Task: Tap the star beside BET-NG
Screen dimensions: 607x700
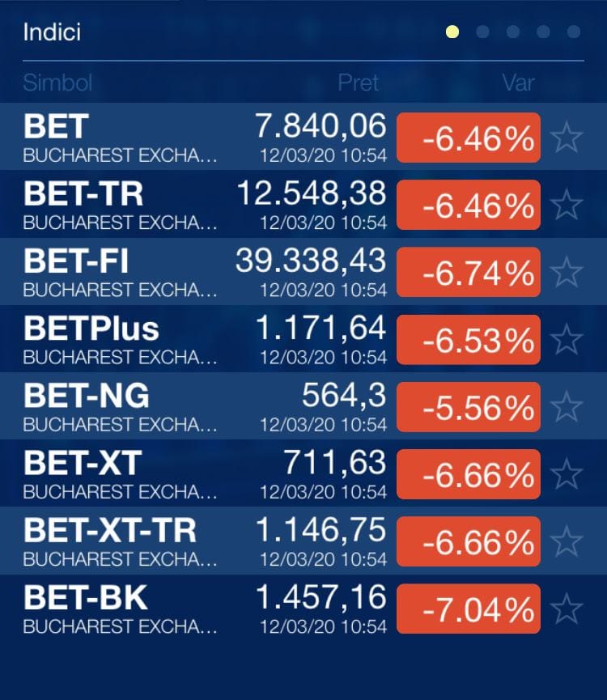Action: [x=567, y=406]
